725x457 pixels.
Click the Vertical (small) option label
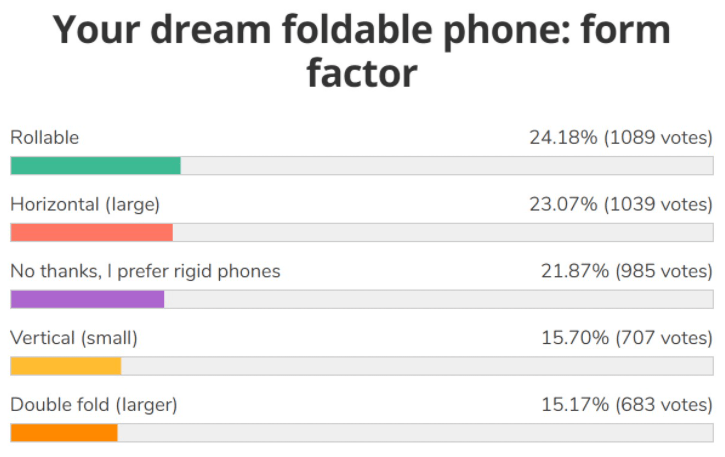tap(74, 338)
